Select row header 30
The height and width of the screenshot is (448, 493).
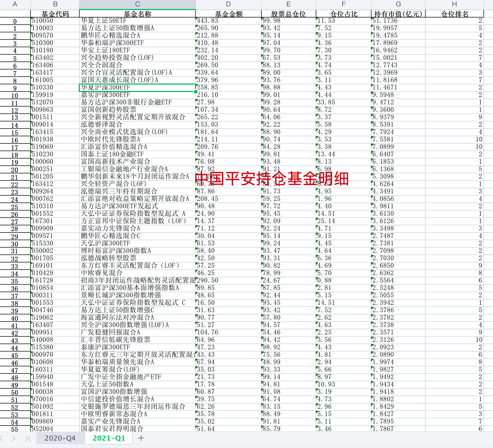pos(15,244)
